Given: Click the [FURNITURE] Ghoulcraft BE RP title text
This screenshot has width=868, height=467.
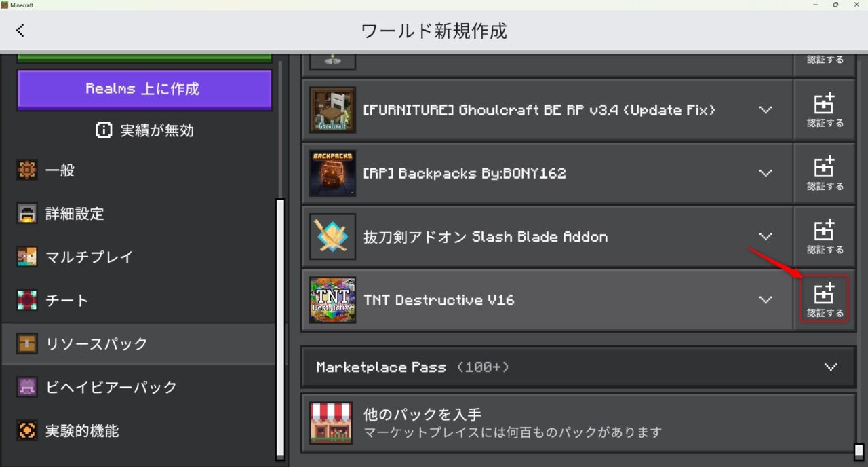Looking at the screenshot, I should (539, 110).
